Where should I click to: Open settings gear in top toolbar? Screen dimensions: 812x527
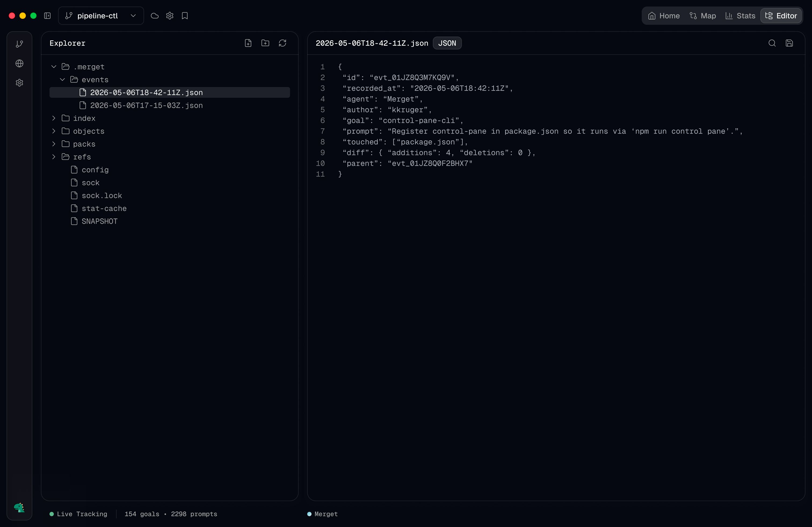point(169,16)
